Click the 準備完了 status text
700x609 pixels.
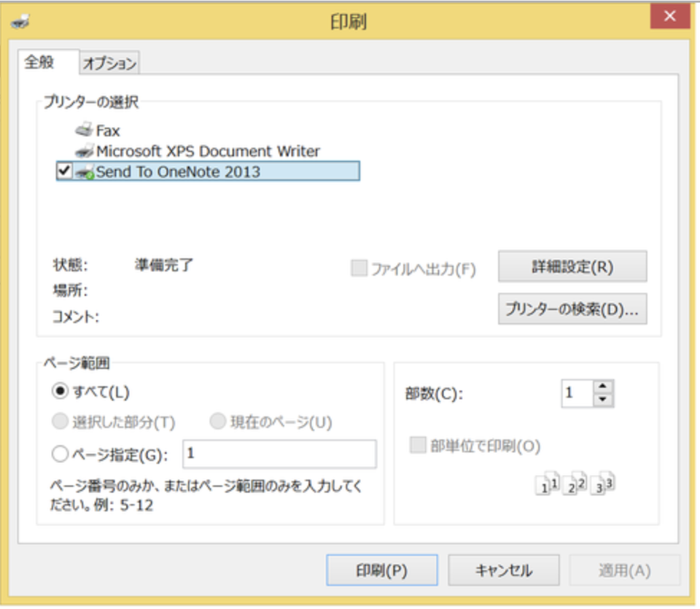(x=164, y=265)
